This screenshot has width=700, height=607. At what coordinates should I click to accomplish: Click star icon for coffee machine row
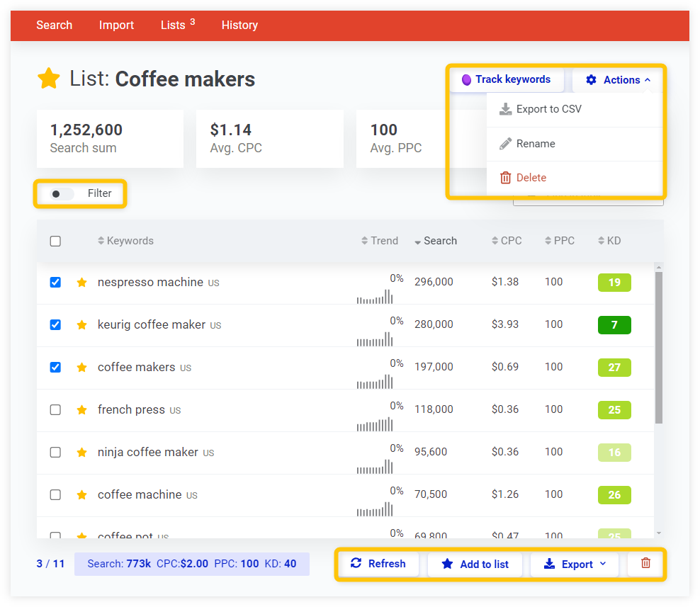pos(82,495)
